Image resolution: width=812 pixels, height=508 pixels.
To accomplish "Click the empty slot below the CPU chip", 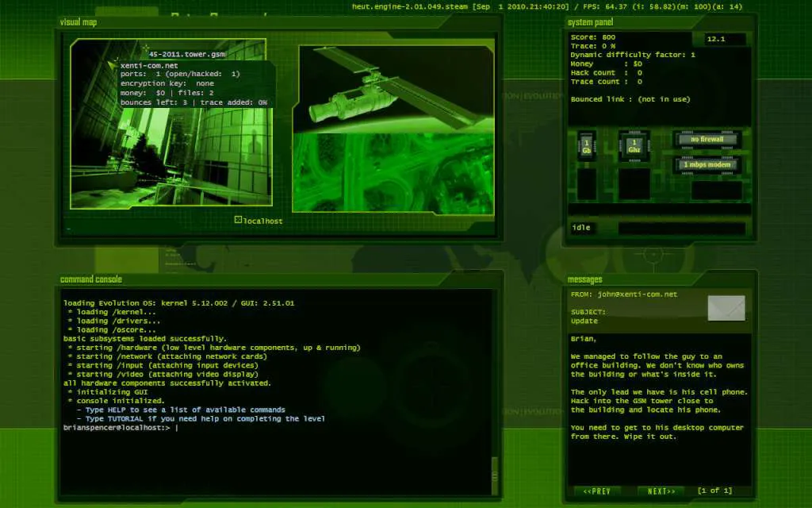I will point(634,184).
